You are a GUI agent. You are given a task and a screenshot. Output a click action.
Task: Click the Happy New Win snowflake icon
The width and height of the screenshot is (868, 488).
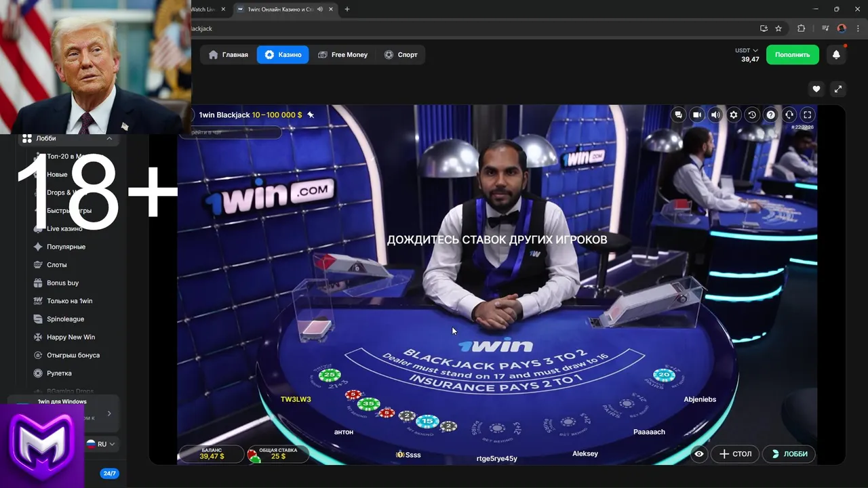pyautogui.click(x=38, y=337)
